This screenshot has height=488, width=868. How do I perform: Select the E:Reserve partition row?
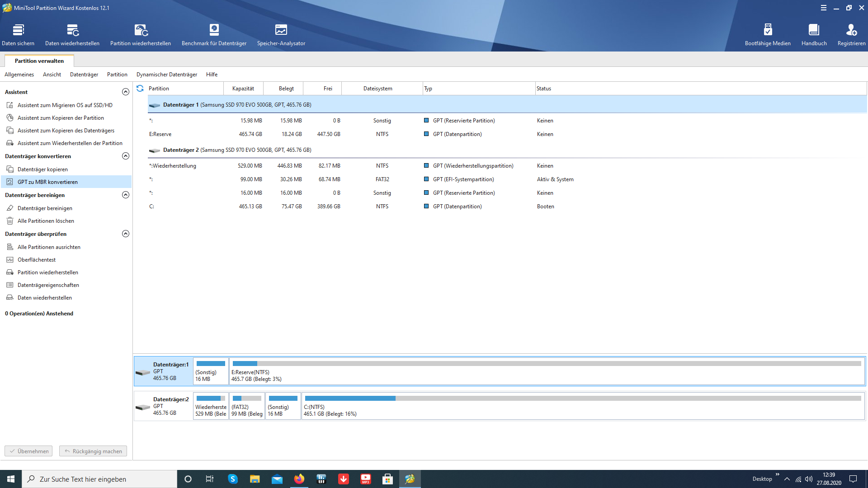click(x=507, y=134)
